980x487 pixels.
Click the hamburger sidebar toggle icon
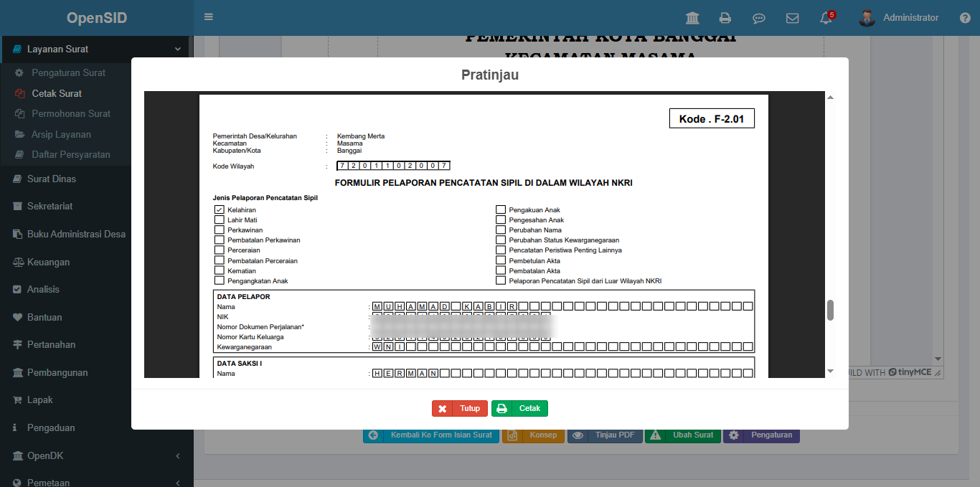pyautogui.click(x=209, y=17)
